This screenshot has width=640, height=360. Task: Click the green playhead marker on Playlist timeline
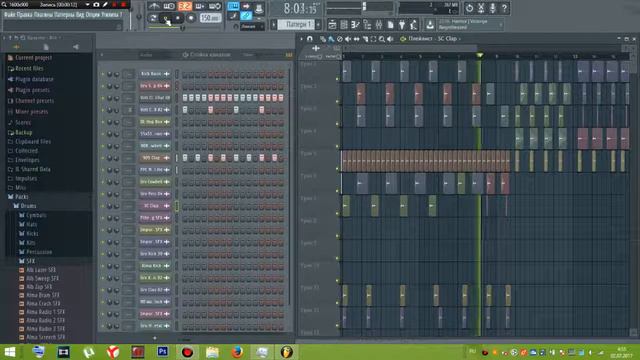click(480, 55)
